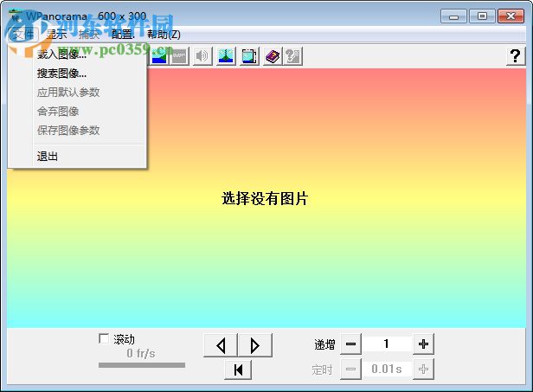Open the 文件 menu

(22, 34)
